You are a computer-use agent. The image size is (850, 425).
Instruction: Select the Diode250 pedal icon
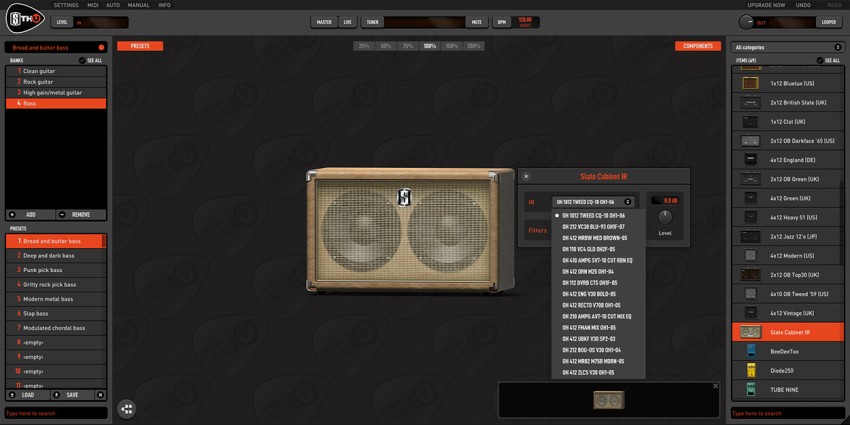click(751, 370)
